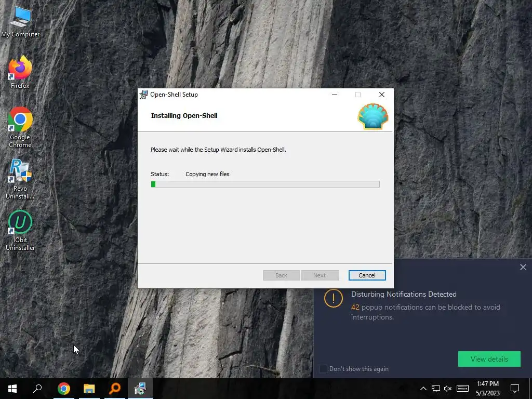Minimize the Open-Shell Setup window
The height and width of the screenshot is (399, 532).
coord(335,95)
